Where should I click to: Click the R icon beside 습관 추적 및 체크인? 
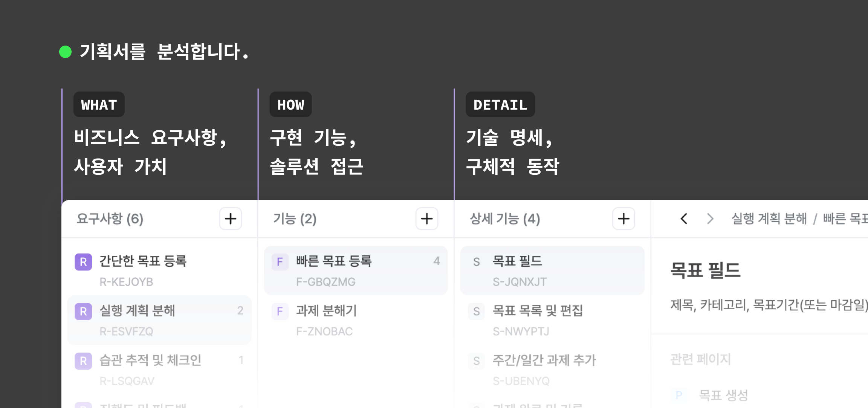[x=84, y=361]
